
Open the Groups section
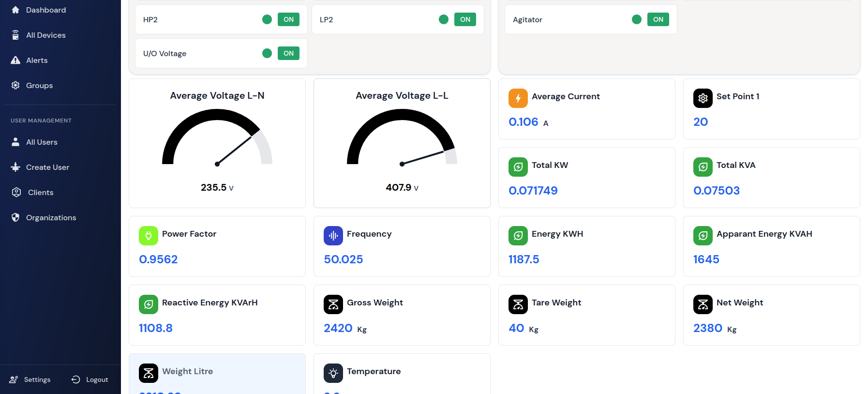coord(39,85)
